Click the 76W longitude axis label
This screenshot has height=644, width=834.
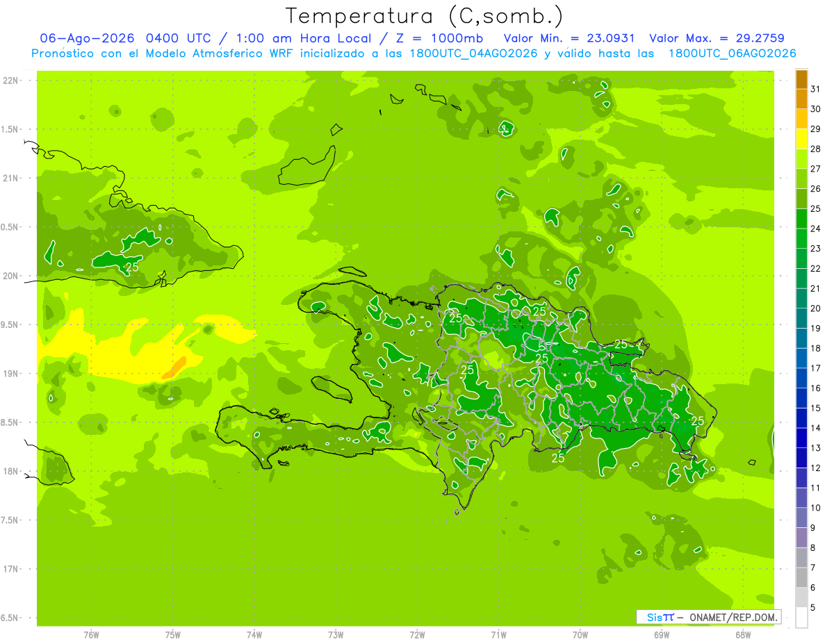click(x=91, y=635)
